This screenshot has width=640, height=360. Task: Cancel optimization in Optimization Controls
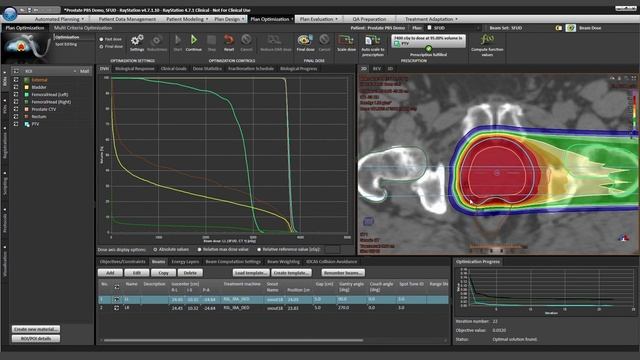point(246,40)
